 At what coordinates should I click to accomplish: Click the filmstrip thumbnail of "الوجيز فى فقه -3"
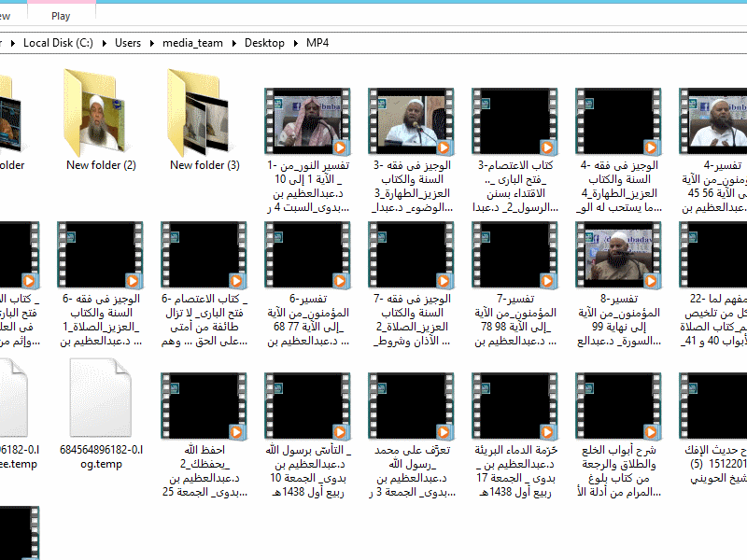pyautogui.click(x=412, y=119)
